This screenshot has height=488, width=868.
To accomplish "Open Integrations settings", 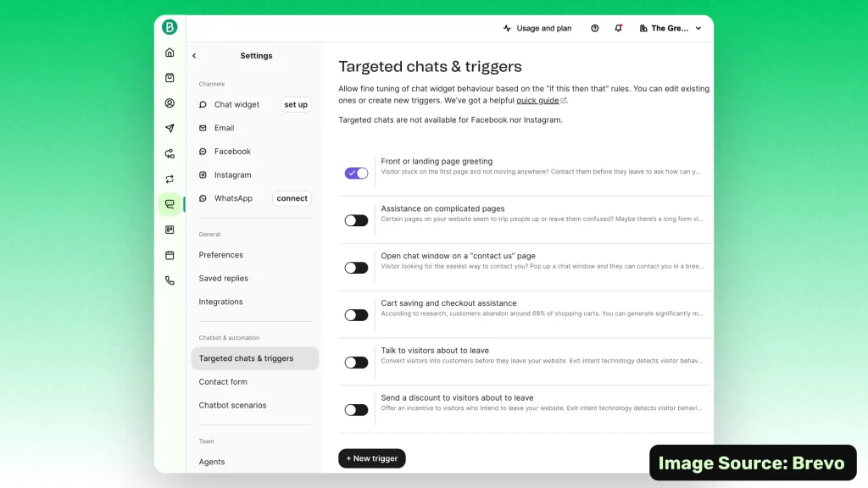I will [x=220, y=302].
